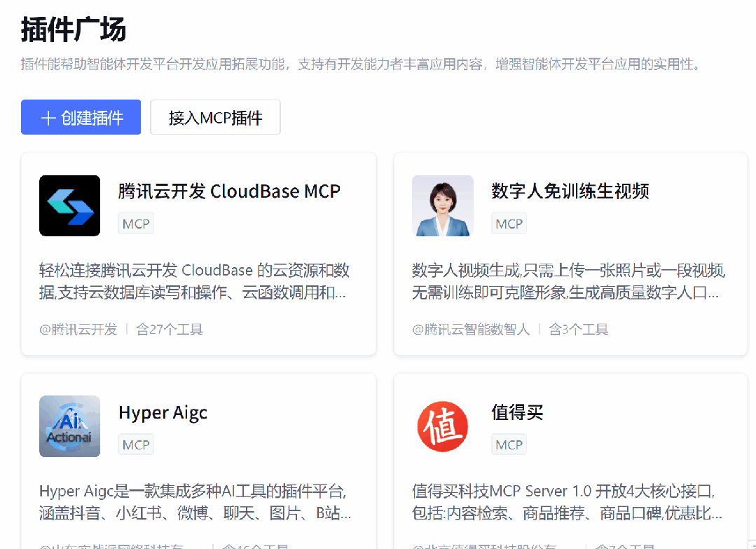Click the plus icon in 创建插件

tap(48, 118)
